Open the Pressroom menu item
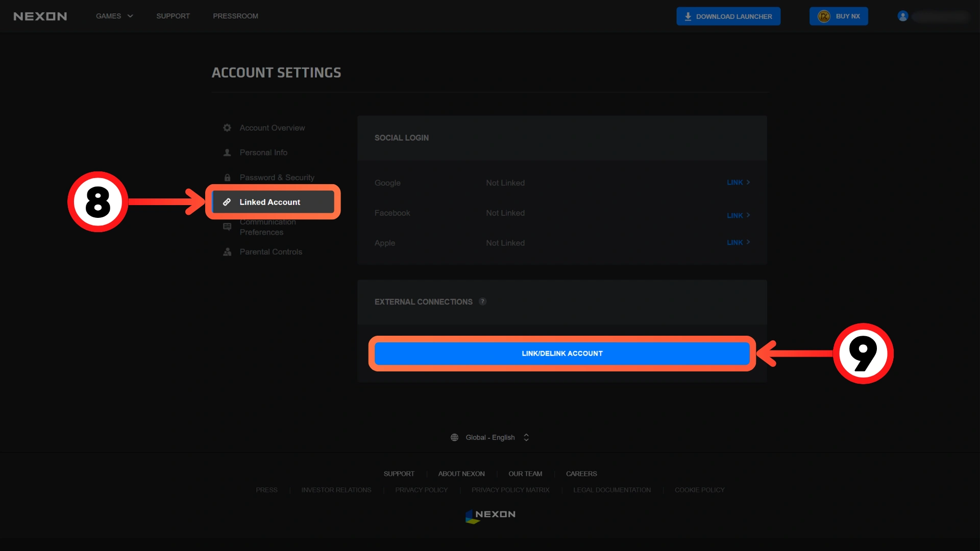The image size is (980, 551). 235,16
